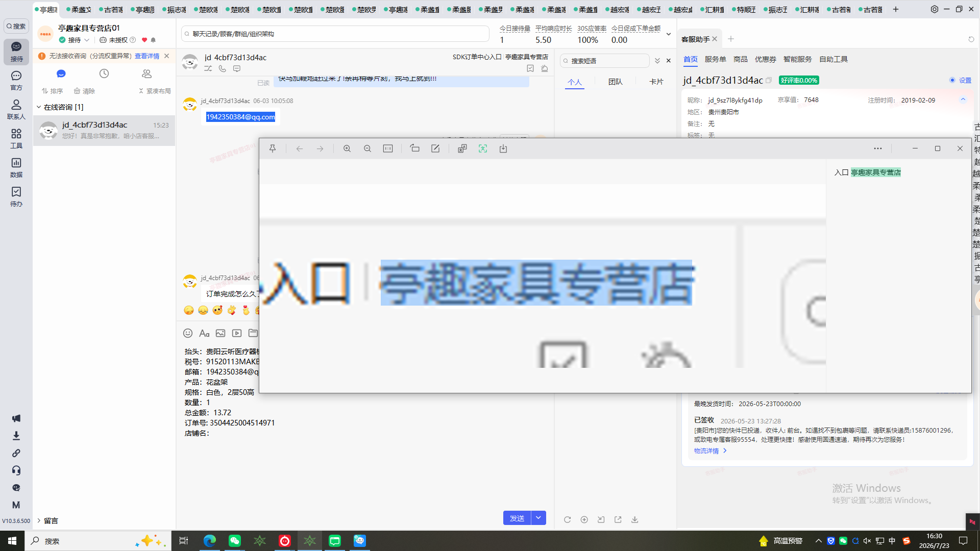Open the 数据 data section
The width and height of the screenshot is (980, 551).
(16, 168)
